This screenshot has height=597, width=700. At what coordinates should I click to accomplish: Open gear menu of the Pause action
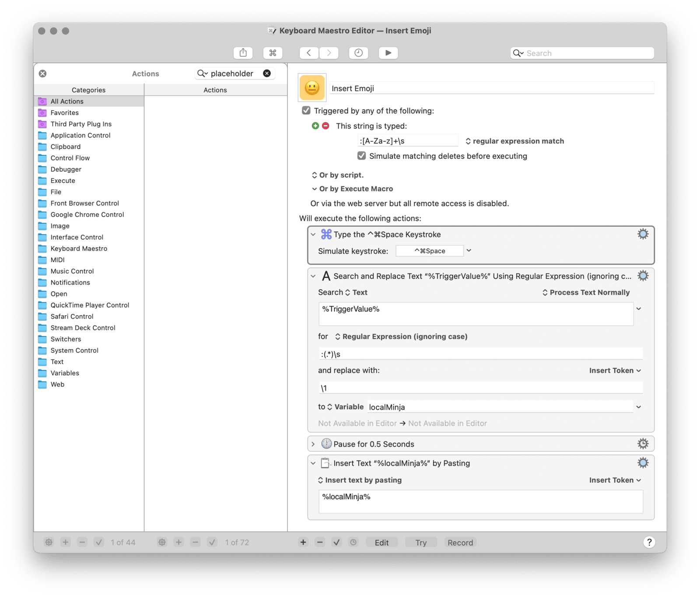(643, 444)
